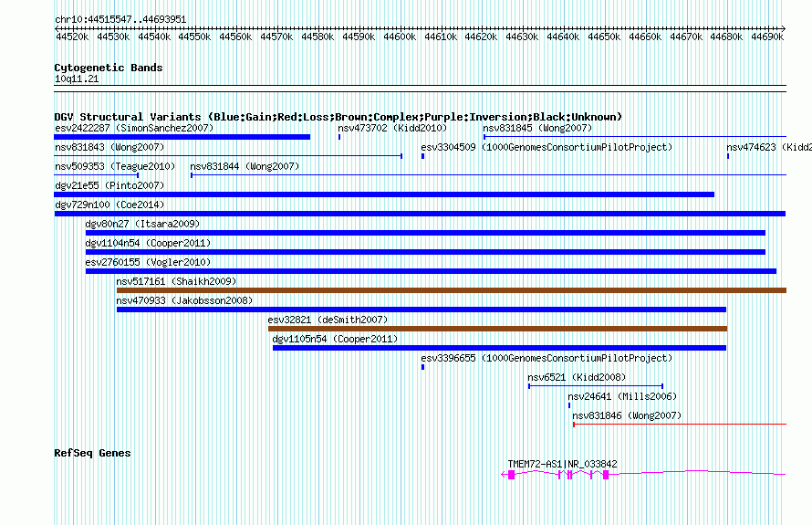
Task: Select the nsv831843 (Wong2007) variant label
Action: coord(109,147)
